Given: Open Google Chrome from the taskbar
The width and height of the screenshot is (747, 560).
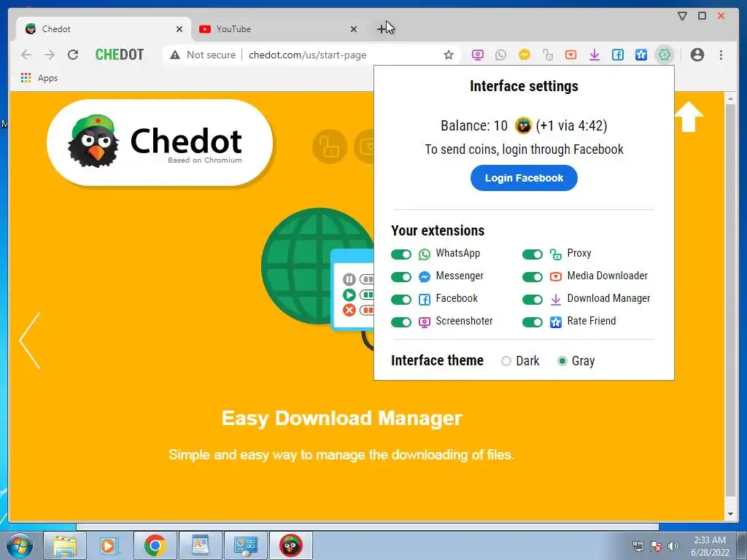Looking at the screenshot, I should point(155,545).
